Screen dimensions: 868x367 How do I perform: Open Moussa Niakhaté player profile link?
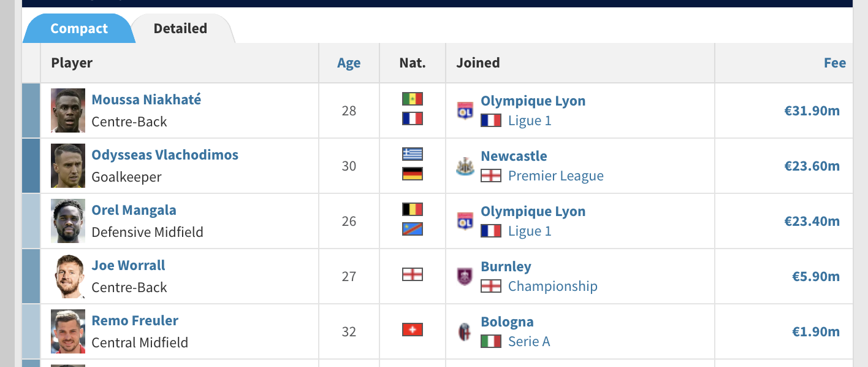click(x=147, y=99)
